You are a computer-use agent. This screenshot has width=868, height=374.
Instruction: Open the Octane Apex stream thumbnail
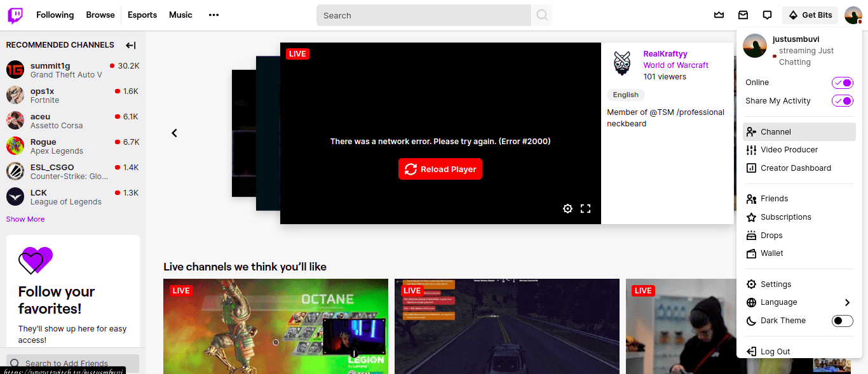click(276, 326)
